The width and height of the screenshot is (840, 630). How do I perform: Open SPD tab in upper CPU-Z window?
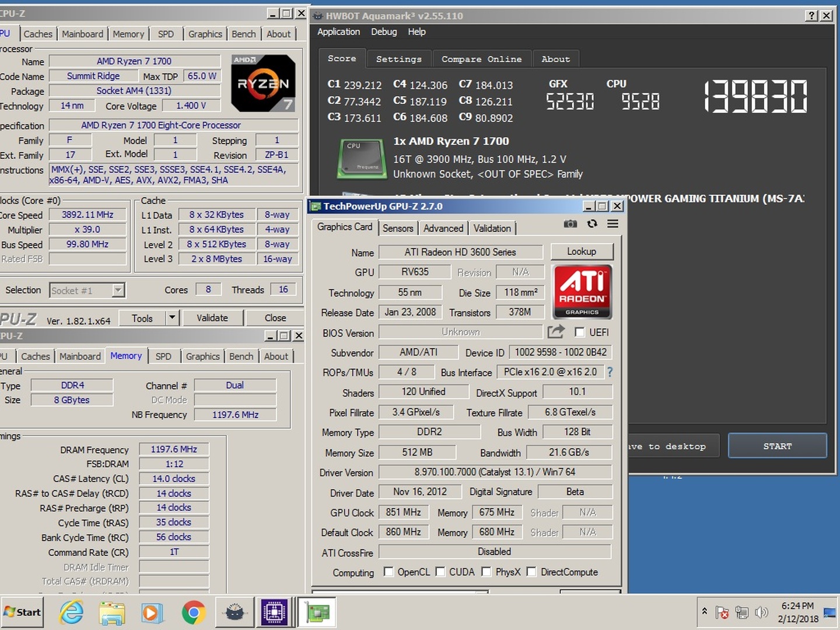[x=166, y=34]
